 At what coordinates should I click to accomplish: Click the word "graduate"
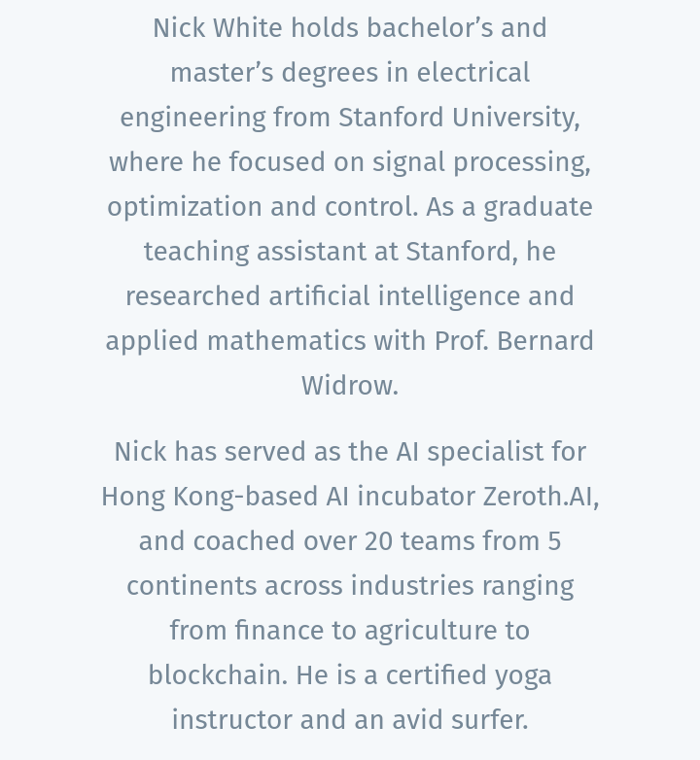point(538,207)
